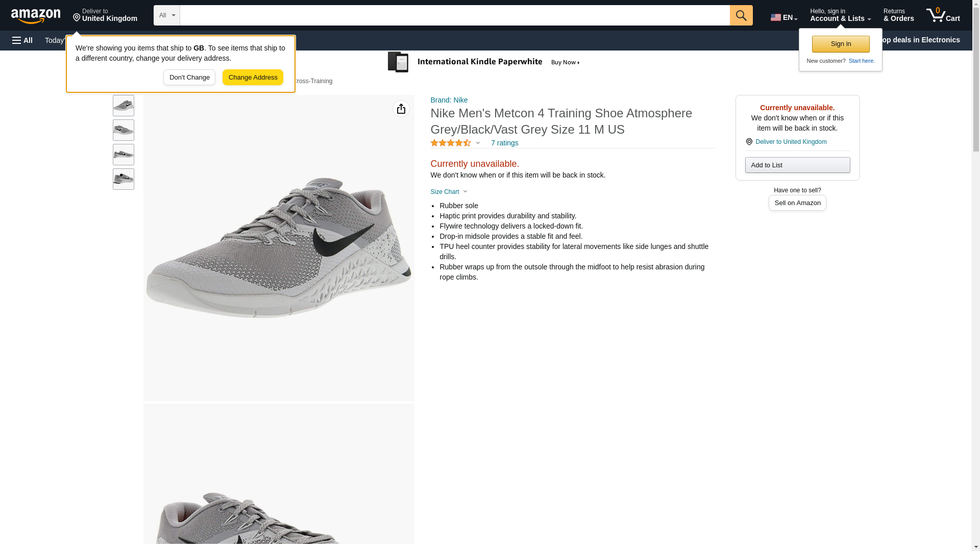This screenshot has height=551, width=980.
Task: Select the fourth shoe thumbnail
Action: (x=124, y=179)
